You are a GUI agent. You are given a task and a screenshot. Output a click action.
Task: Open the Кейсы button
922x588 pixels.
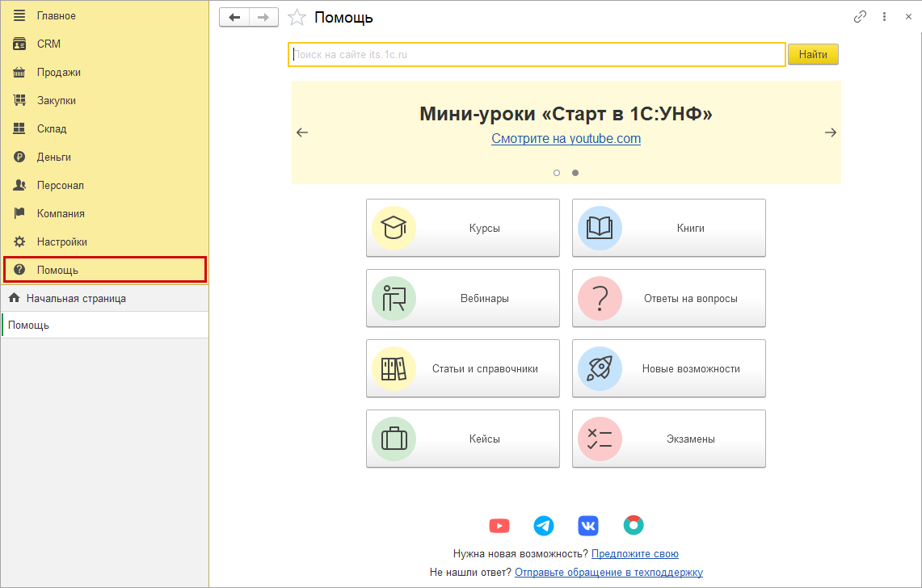(x=463, y=439)
